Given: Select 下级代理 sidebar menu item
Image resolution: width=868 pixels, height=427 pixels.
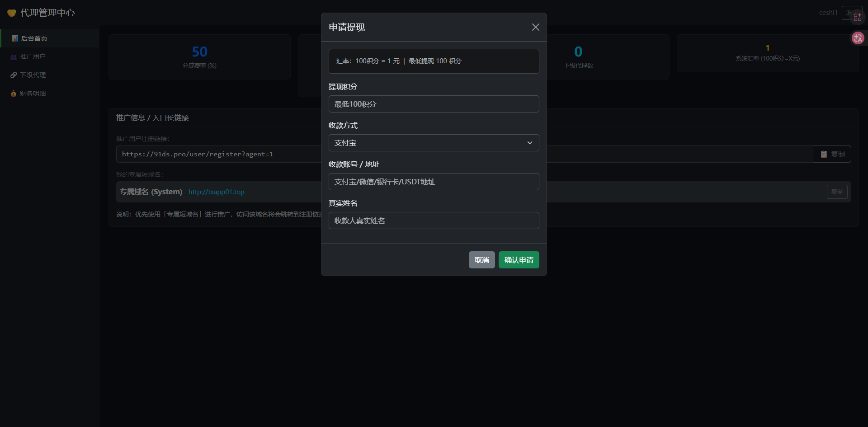Looking at the screenshot, I should pos(33,75).
